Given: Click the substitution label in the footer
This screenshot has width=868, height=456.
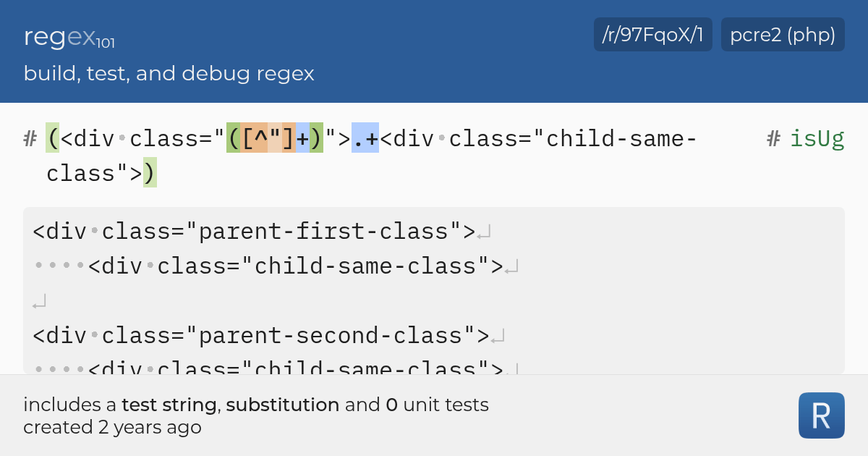Looking at the screenshot, I should [281, 405].
